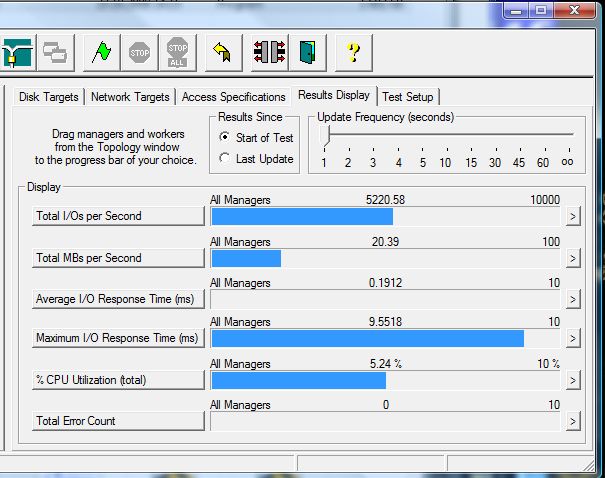The width and height of the screenshot is (605, 478).
Task: Select the Results Display tab
Action: point(334,95)
